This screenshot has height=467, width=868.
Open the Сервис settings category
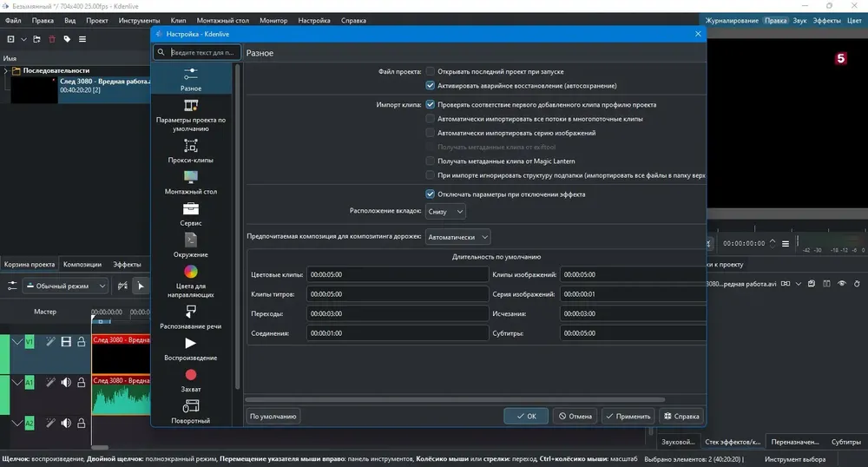[x=190, y=214]
